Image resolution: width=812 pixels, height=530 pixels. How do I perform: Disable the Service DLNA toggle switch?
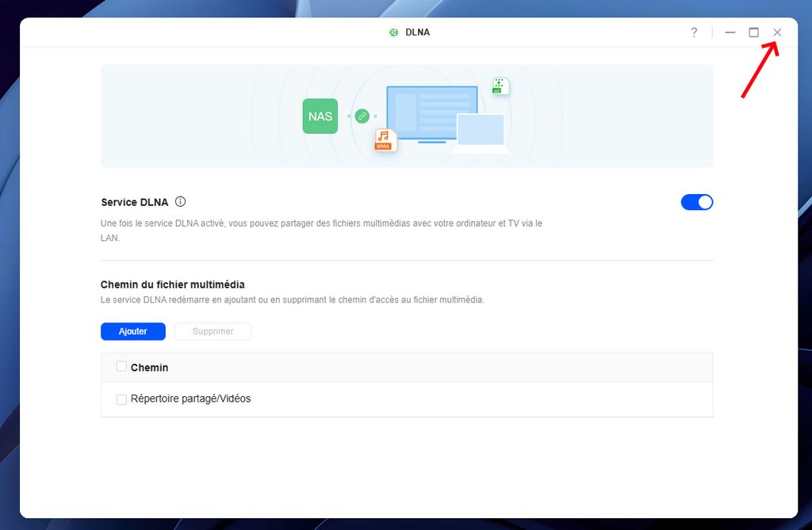coord(697,202)
